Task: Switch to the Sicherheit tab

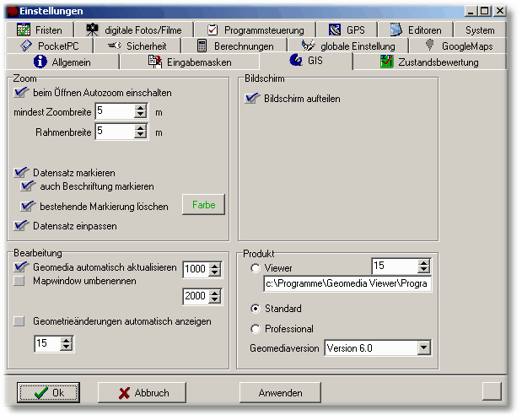Action: (x=133, y=46)
